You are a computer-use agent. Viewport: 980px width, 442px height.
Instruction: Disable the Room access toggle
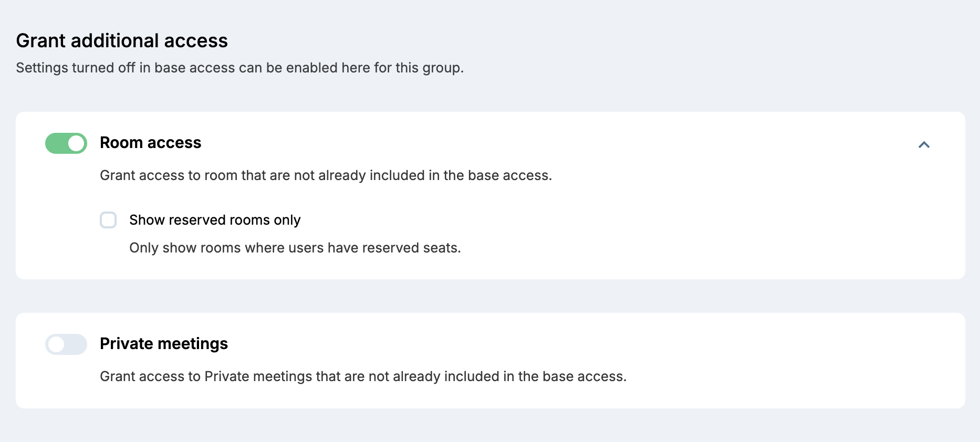click(x=66, y=143)
